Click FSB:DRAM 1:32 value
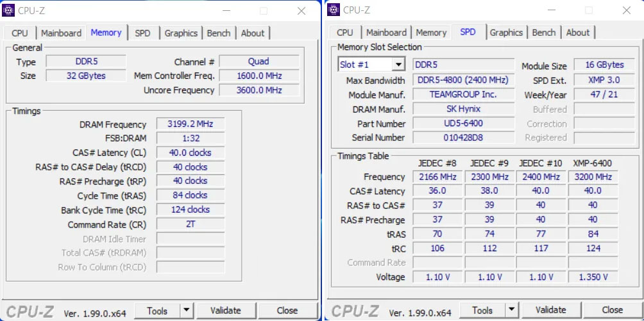The image size is (644, 321). tap(191, 138)
